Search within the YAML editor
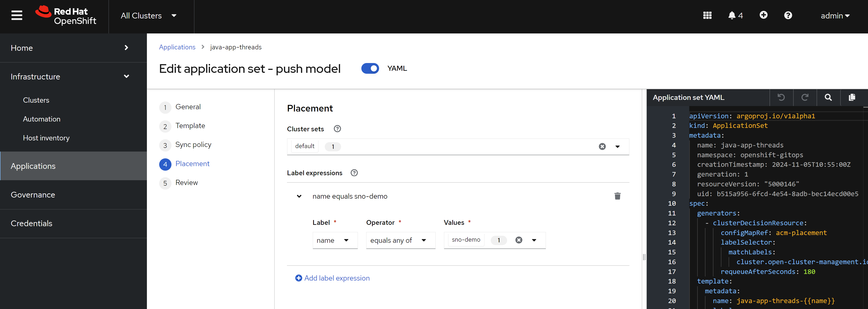The image size is (868, 309). [828, 97]
